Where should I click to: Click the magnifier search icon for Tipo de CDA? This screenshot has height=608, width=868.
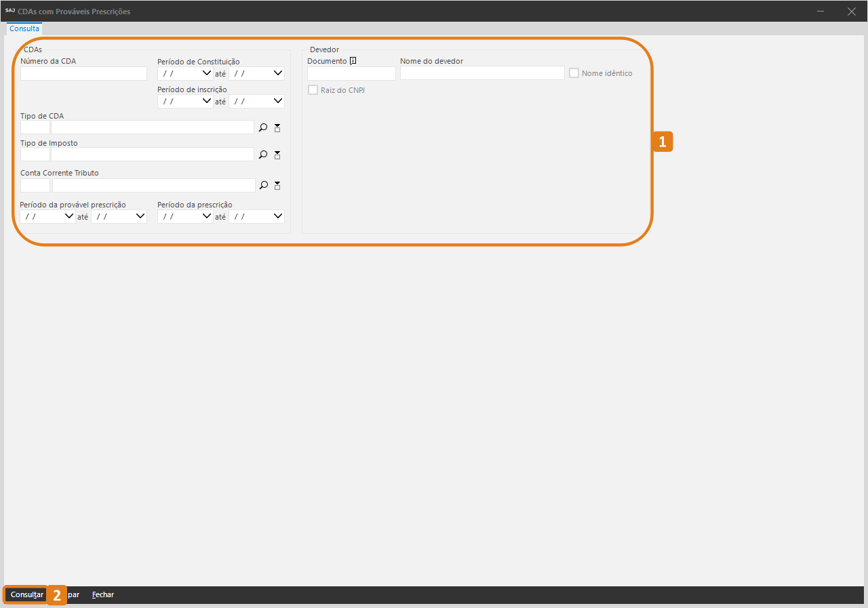coord(263,127)
